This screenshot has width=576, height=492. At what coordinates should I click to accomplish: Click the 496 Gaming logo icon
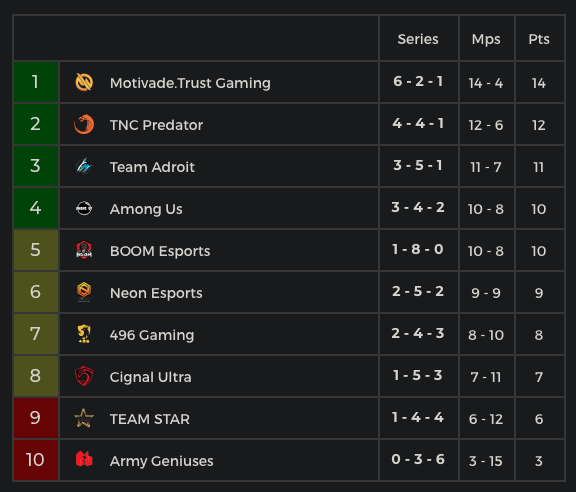click(x=84, y=334)
